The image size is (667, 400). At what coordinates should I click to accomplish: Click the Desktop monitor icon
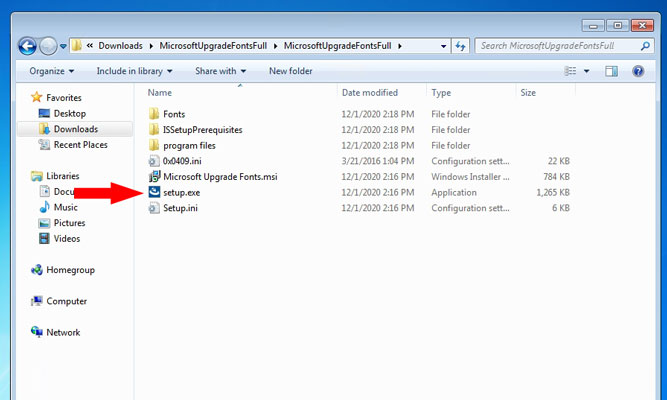[x=44, y=113]
